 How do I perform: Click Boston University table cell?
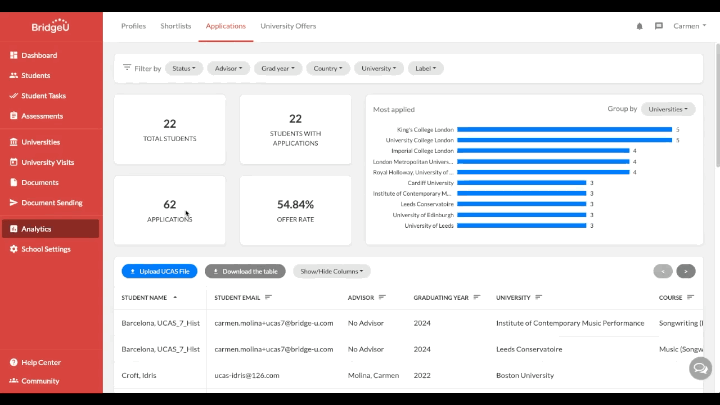525,375
